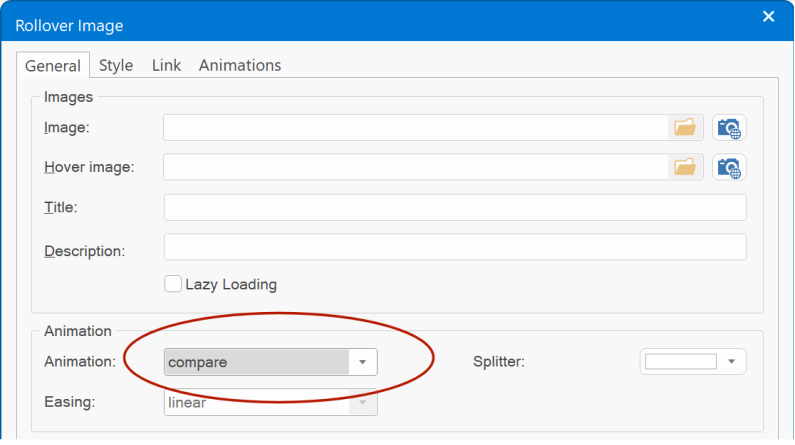Focus the Hover image path field
Screen dimensions: 795x445
point(416,167)
